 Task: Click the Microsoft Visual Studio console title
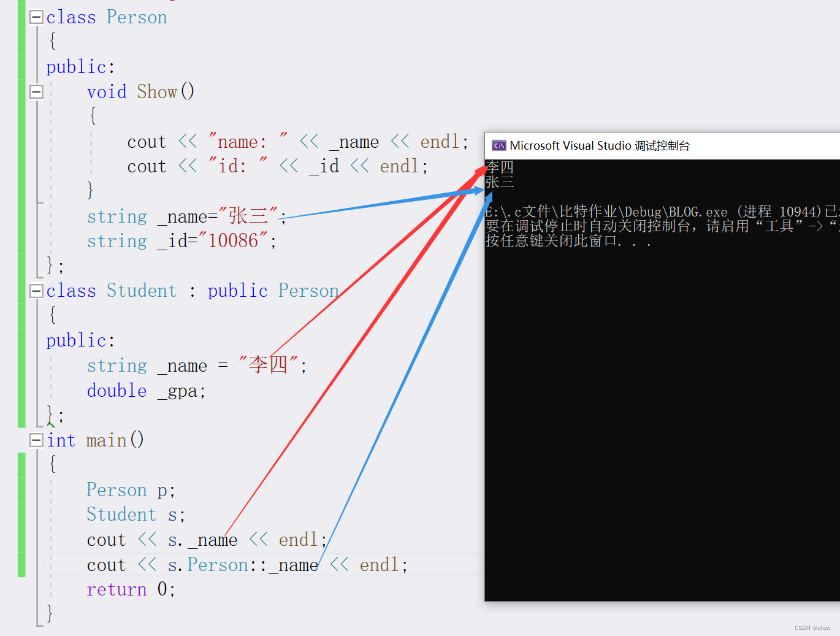click(600, 145)
